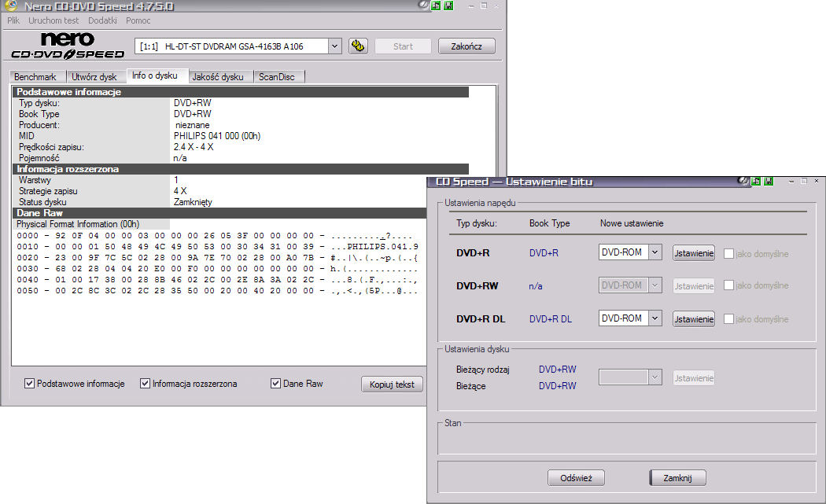Open the Dodatki menu
Screen dimensions: 826x504
click(102, 20)
